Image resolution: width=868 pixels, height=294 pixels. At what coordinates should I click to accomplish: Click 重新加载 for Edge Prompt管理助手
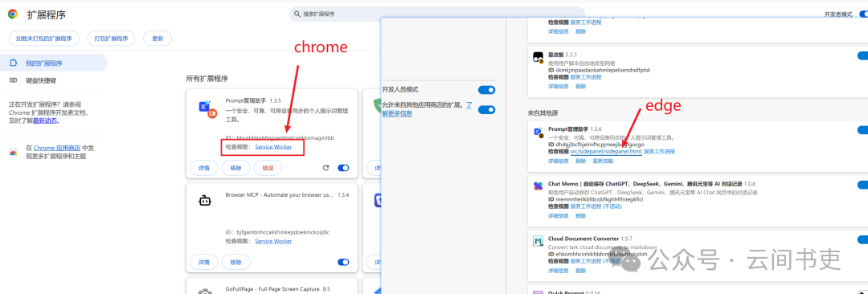603,161
